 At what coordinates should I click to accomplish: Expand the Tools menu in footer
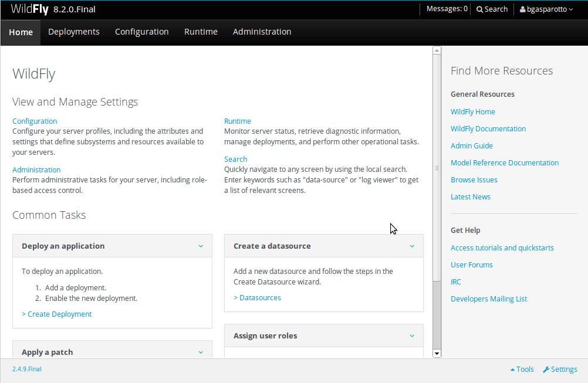522,369
